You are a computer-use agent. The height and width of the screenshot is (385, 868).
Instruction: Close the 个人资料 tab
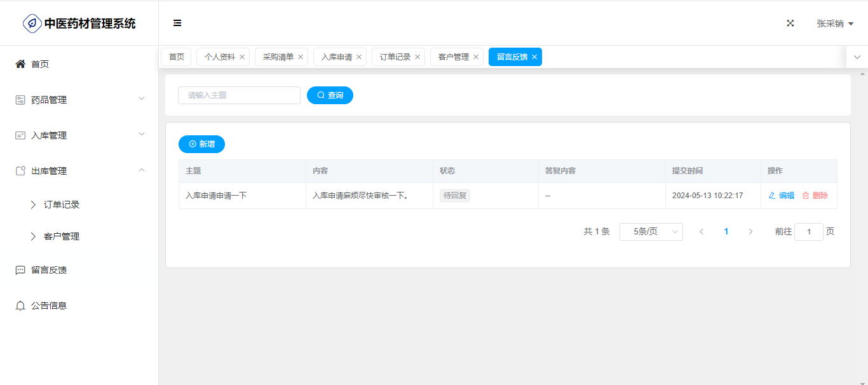tap(242, 57)
